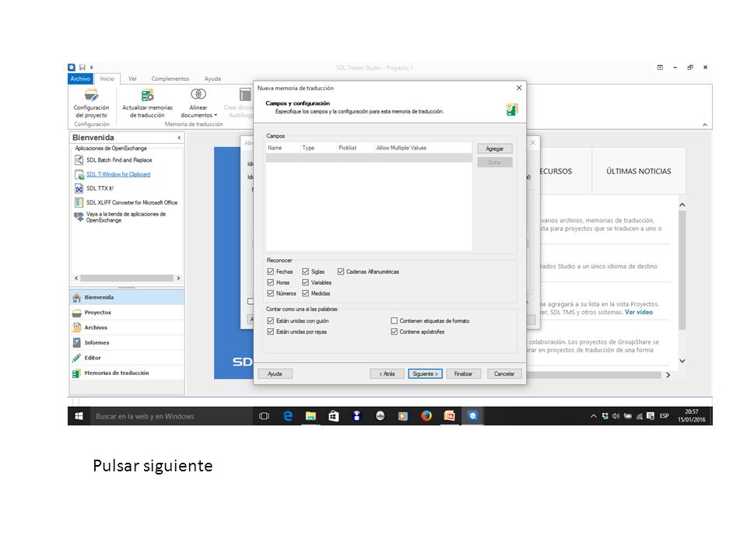Click the welcome page vertical scrollbar
The image size is (747, 560).
click(x=682, y=271)
